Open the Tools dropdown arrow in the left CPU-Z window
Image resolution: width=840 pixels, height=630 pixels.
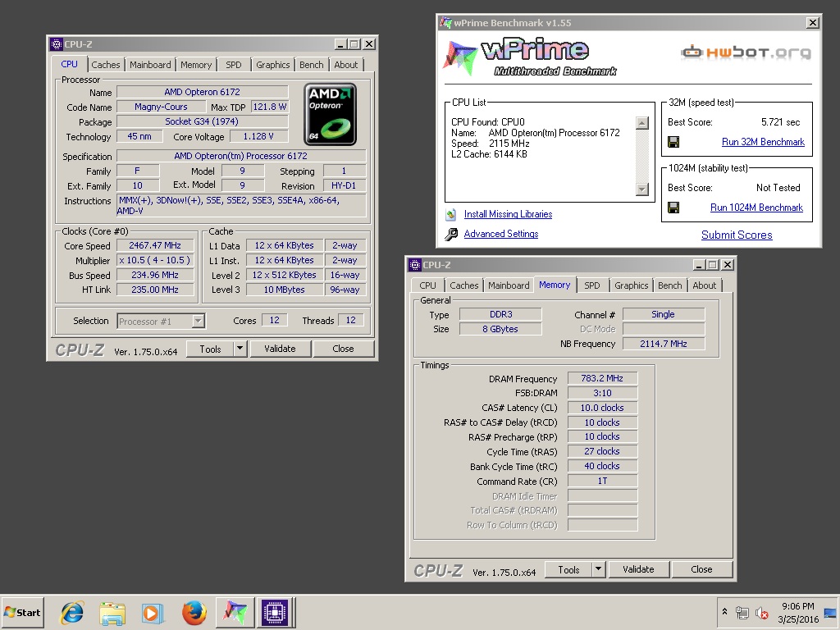[x=240, y=349]
